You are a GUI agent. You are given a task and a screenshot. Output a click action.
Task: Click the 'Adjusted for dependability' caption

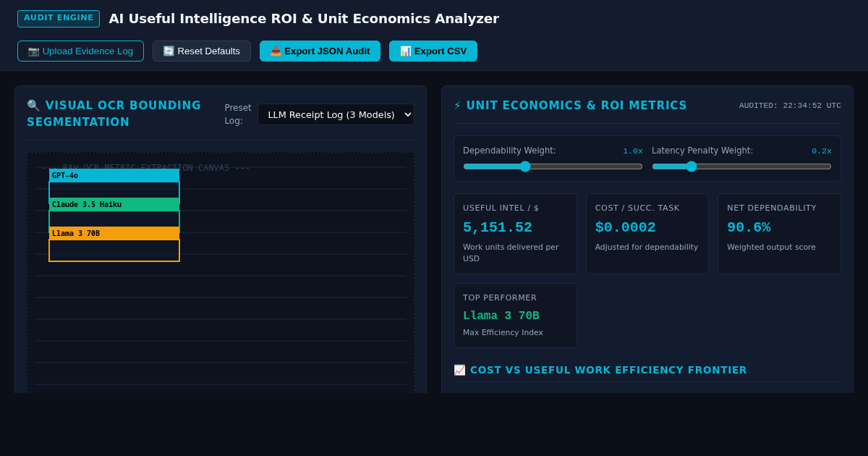click(x=647, y=247)
